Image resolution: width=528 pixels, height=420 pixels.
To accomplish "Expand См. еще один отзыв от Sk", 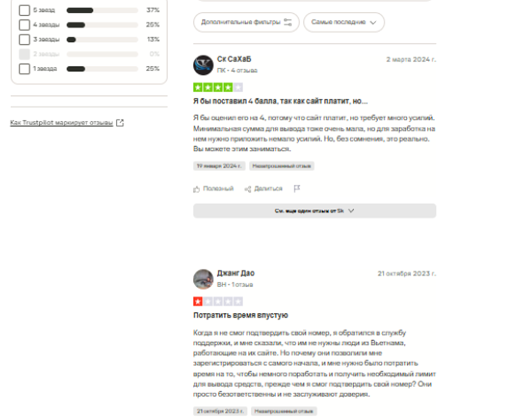I will point(315,211).
